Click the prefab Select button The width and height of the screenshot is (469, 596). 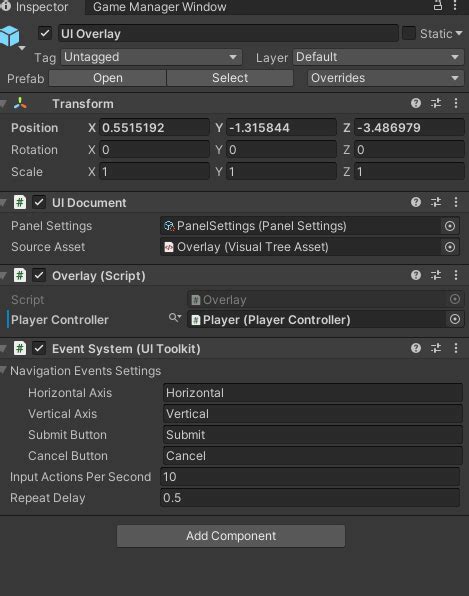230,78
